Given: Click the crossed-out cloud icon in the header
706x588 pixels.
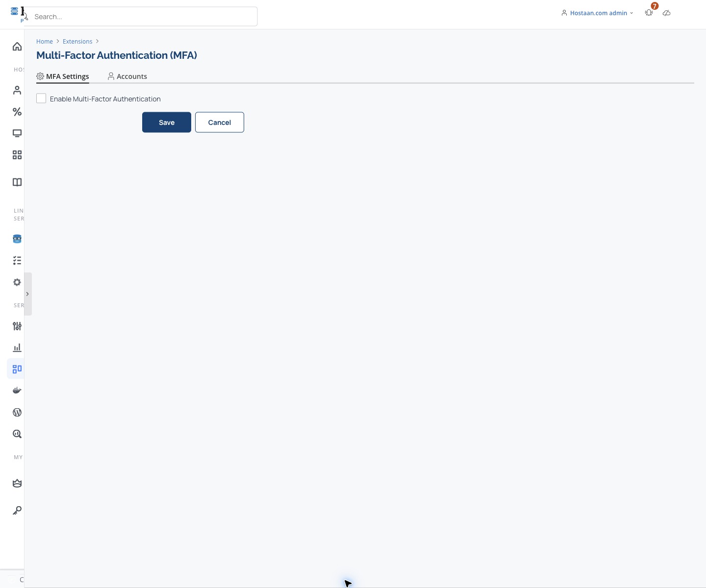Looking at the screenshot, I should [666, 13].
